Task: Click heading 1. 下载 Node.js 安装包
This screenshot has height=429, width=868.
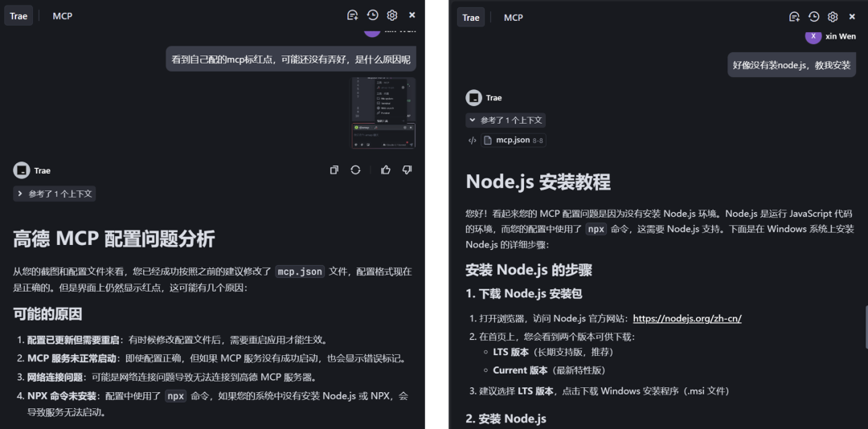Action: pyautogui.click(x=524, y=293)
